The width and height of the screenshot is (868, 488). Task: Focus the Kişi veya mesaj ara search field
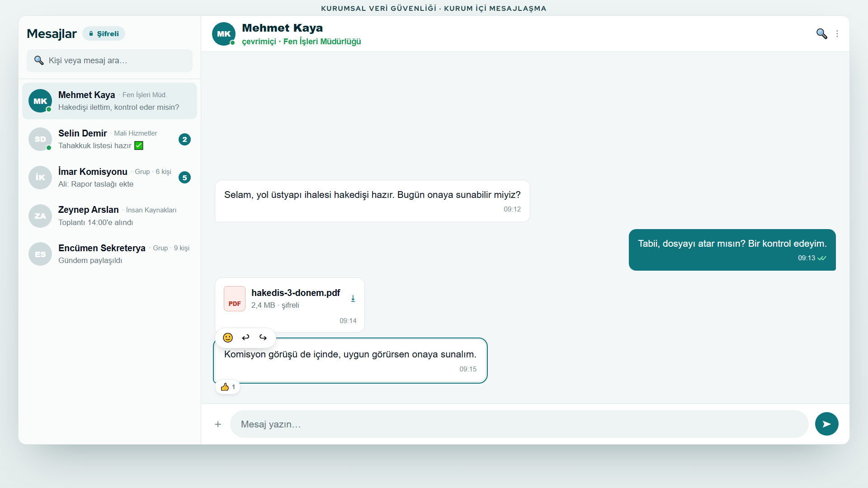pos(109,61)
